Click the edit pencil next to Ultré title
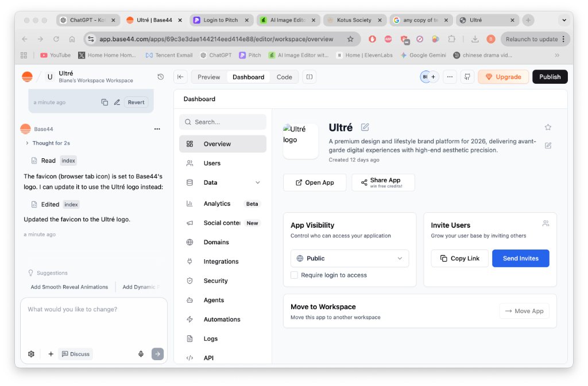This screenshot has height=386, width=588. (365, 127)
